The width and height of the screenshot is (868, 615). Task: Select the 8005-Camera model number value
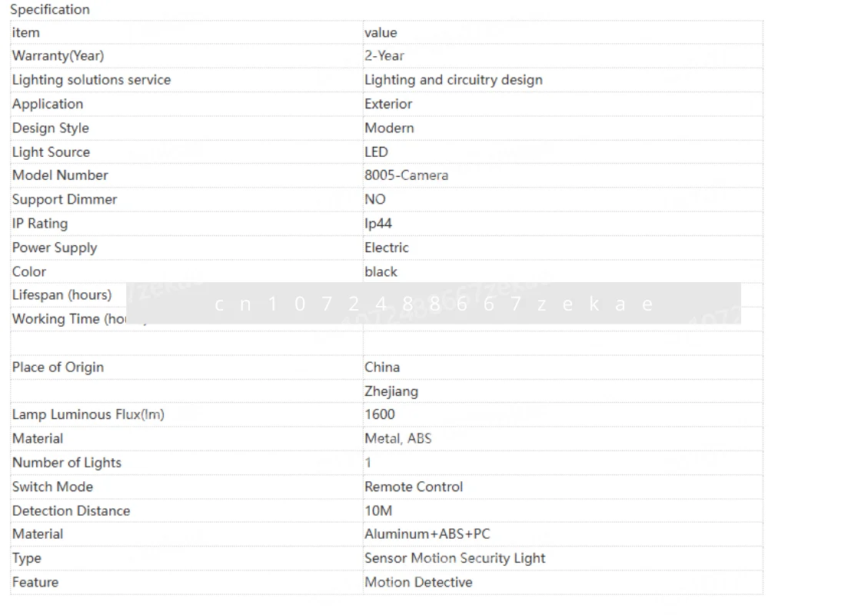406,175
